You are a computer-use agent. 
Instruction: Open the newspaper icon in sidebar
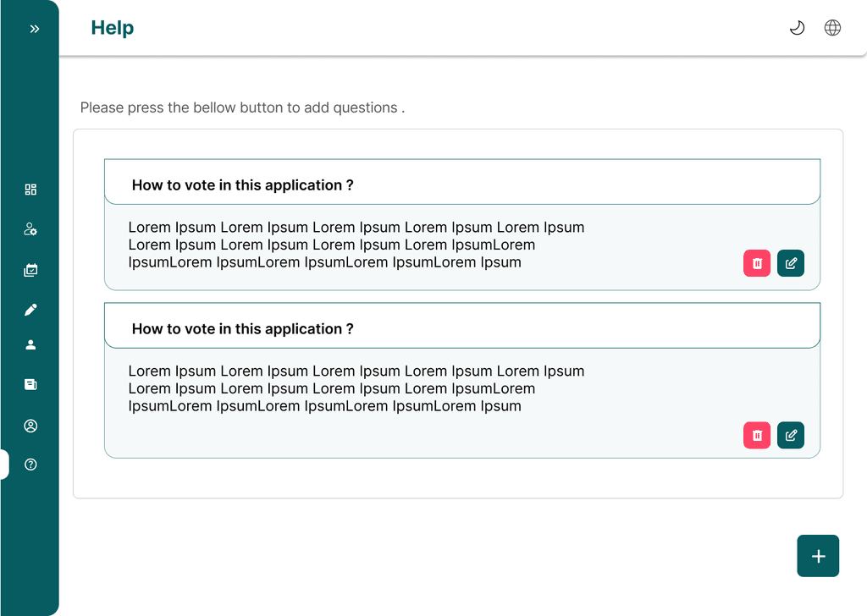point(31,385)
